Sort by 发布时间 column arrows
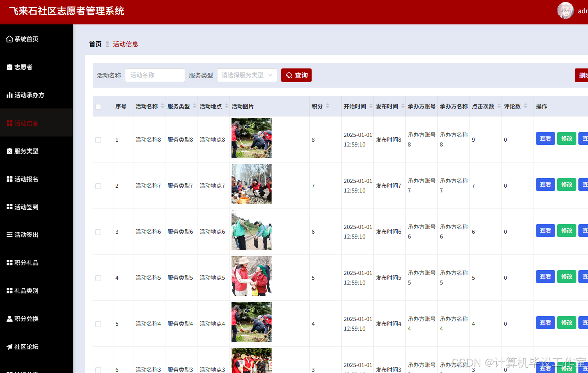The height and width of the screenshot is (373, 588). click(403, 106)
